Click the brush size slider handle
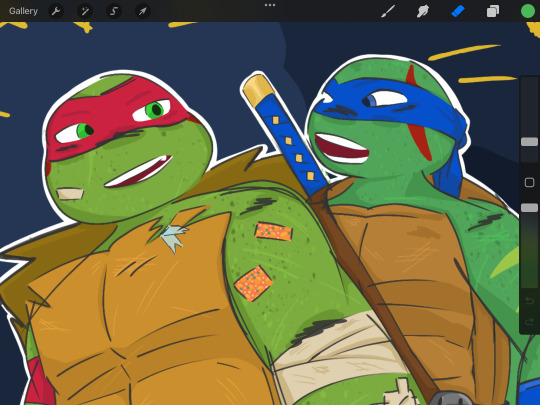This screenshot has height=405, width=540. [x=529, y=142]
